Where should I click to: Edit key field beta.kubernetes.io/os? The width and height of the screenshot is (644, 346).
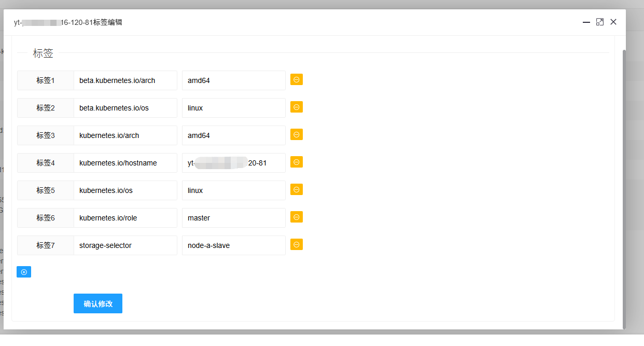(x=125, y=108)
